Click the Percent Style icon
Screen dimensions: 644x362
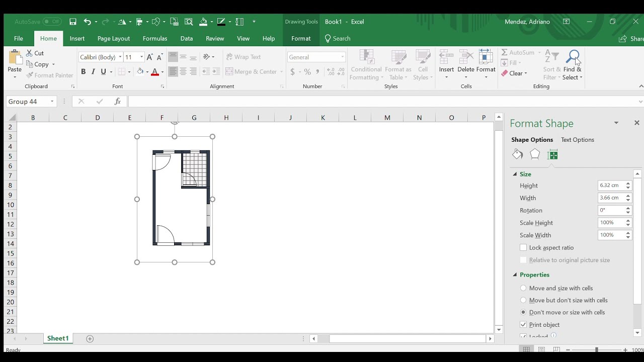point(307,72)
